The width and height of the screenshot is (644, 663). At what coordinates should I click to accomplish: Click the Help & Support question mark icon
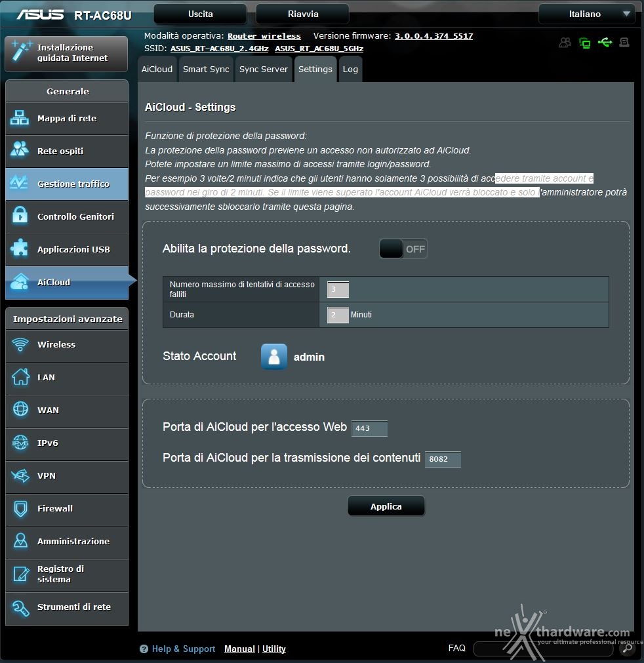coord(144,649)
